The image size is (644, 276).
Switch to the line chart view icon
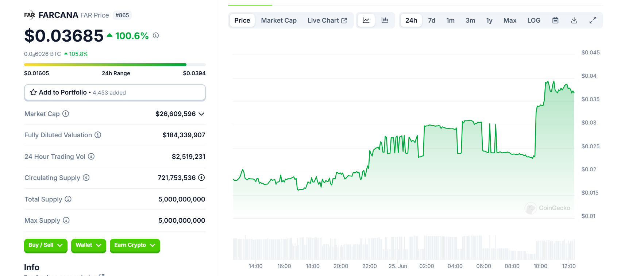point(366,20)
